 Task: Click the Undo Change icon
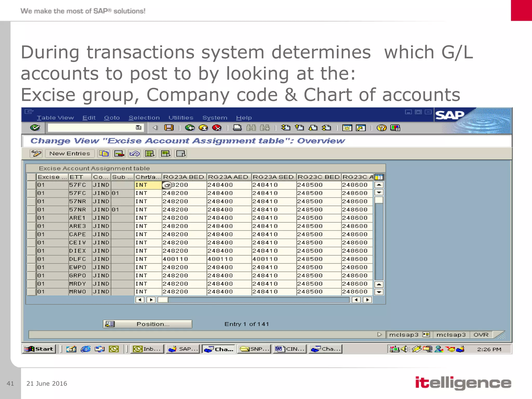[x=135, y=154]
